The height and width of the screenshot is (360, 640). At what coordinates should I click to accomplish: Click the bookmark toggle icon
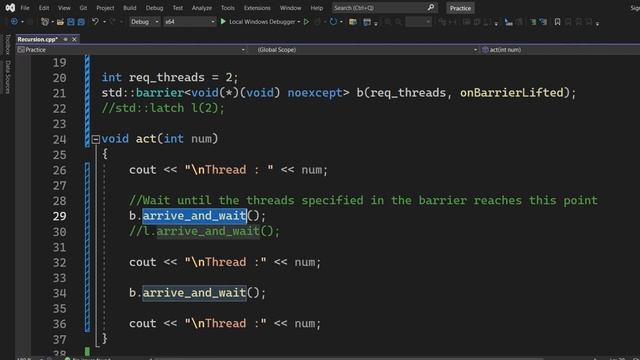(x=557, y=22)
